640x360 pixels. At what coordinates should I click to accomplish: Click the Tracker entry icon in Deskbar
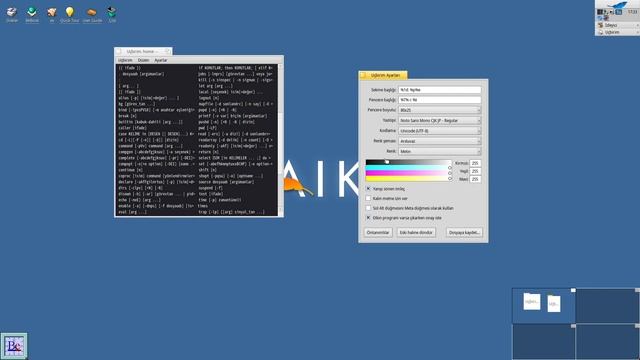(600, 25)
